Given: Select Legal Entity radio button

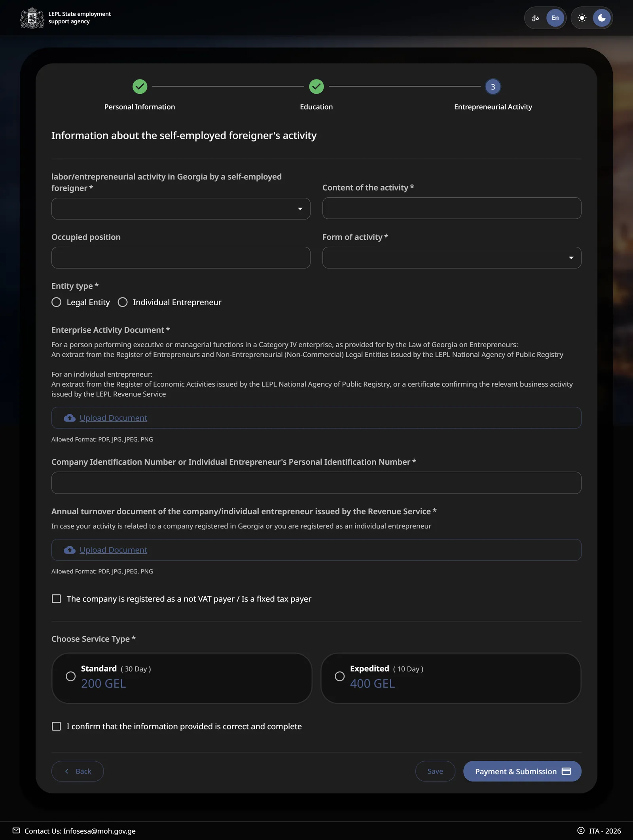Looking at the screenshot, I should tap(57, 302).
